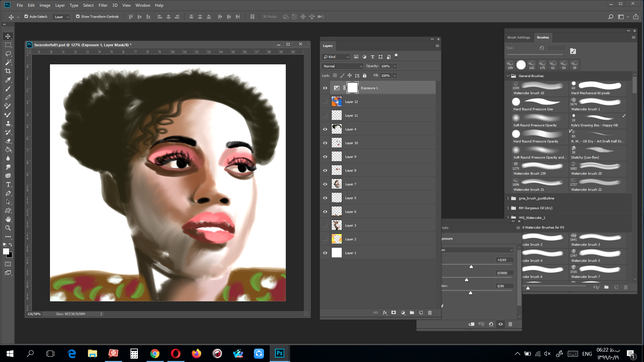Image resolution: width=644 pixels, height=362 pixels.
Task: Select the Pen tool
Action: click(x=8, y=193)
